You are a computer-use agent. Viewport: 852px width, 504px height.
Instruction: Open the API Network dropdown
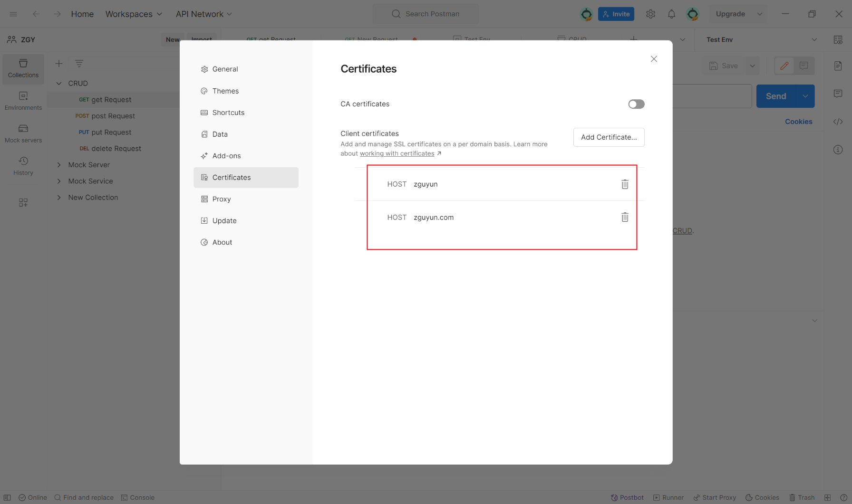[x=203, y=14]
